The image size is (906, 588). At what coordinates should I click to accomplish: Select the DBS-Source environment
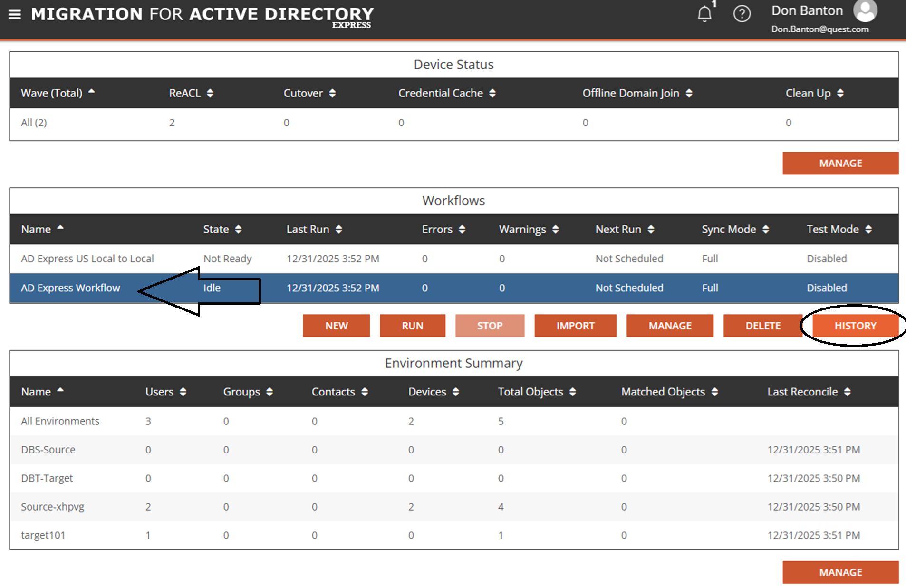[x=454, y=450]
